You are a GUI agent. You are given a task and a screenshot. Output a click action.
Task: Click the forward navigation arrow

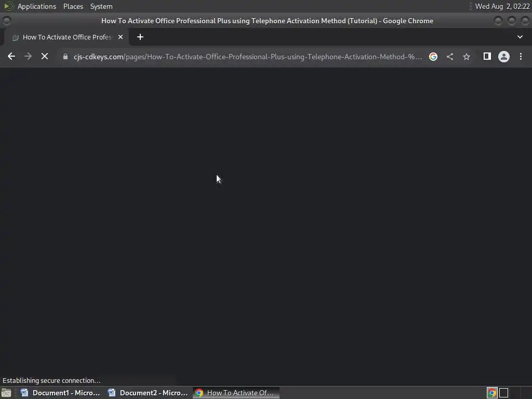[28, 56]
